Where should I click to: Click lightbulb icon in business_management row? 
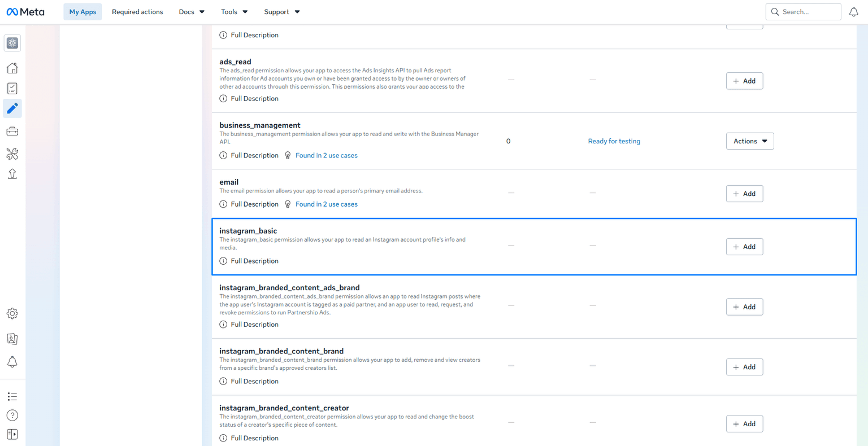point(288,156)
